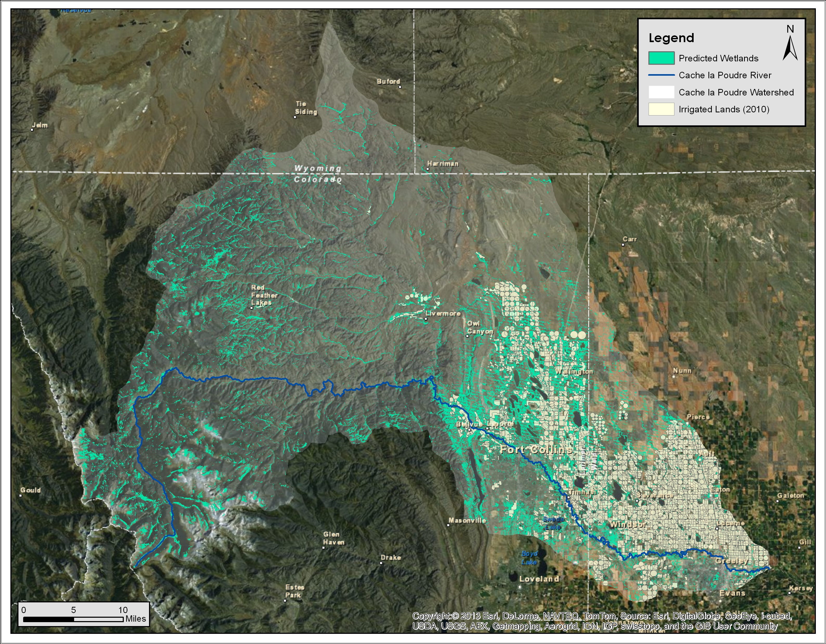The height and width of the screenshot is (644, 826).
Task: Click the Loveland city label
Action: 539,579
